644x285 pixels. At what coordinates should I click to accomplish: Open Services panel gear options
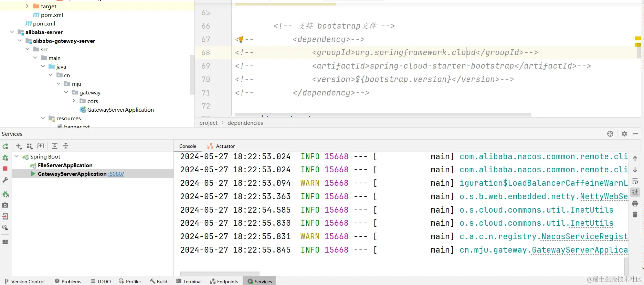coord(624,134)
